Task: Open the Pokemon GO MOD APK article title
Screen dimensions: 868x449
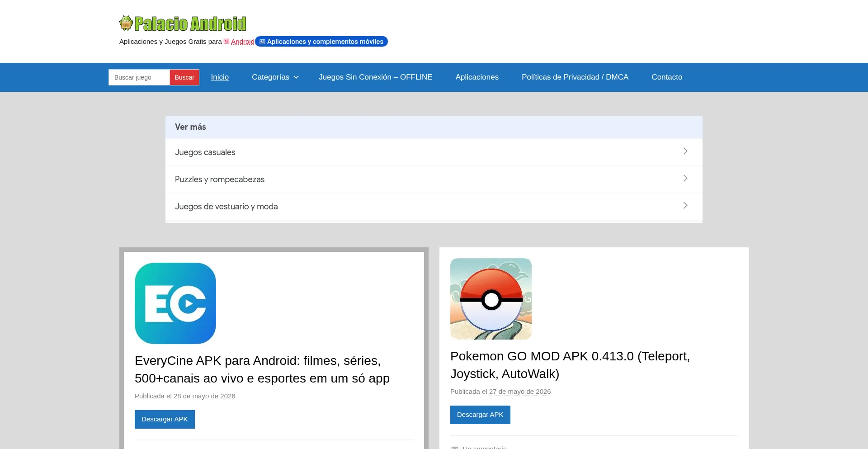Action: (x=570, y=365)
